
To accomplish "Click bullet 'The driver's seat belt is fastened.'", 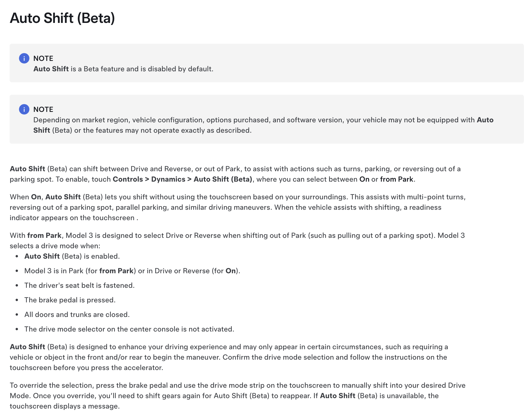I will (x=79, y=285).
